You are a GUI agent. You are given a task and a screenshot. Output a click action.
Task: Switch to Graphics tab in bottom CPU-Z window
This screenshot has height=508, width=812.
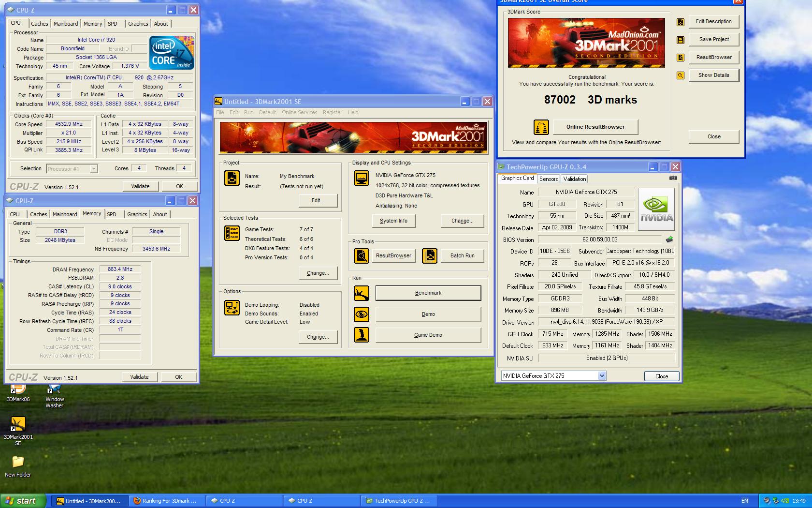[137, 214]
